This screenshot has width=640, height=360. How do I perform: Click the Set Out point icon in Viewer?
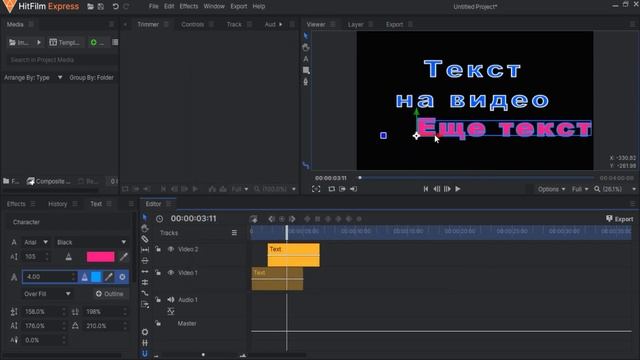point(353,189)
